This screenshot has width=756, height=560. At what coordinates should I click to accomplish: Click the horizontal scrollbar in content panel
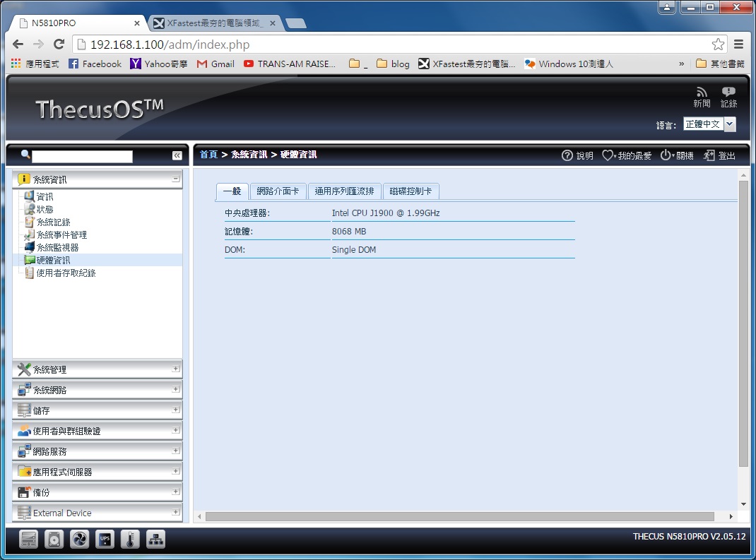pos(459,516)
